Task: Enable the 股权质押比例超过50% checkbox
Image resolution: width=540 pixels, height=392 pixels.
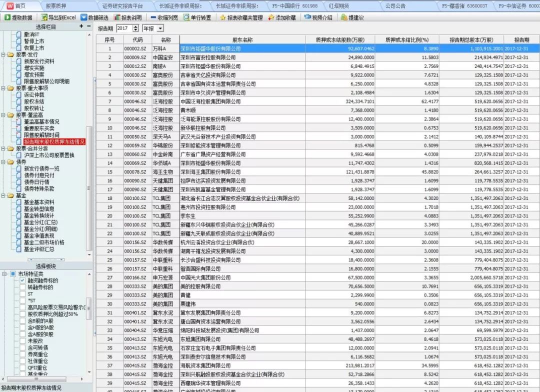Action: point(22,314)
